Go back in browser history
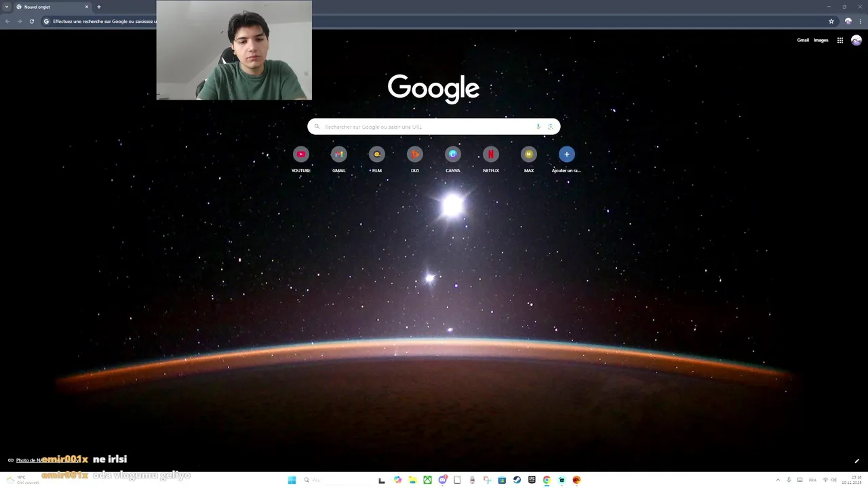Image resolution: width=868 pixels, height=488 pixels. pos(7,21)
